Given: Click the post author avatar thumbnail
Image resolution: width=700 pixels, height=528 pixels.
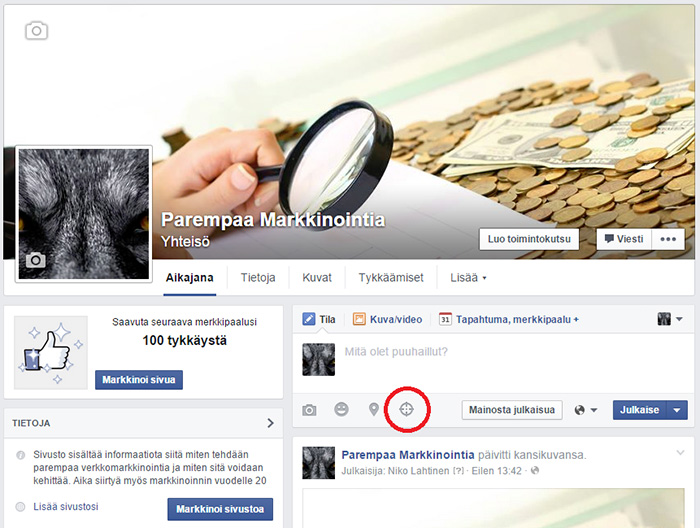Looking at the screenshot, I should point(318,463).
